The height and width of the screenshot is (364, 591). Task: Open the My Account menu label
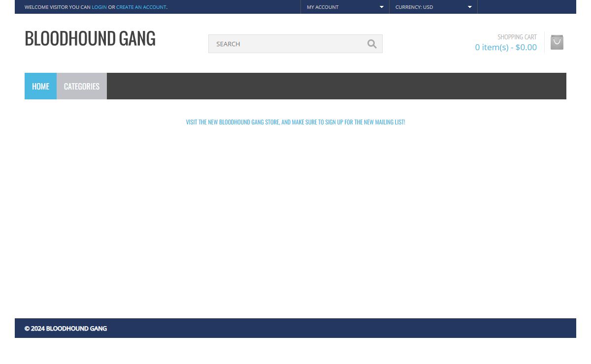pos(323,7)
